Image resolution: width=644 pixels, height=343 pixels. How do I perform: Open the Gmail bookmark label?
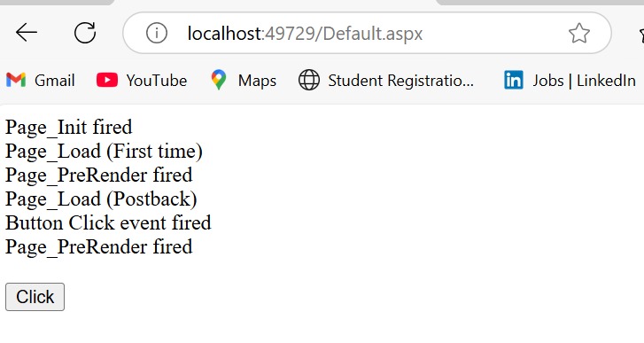click(55, 81)
